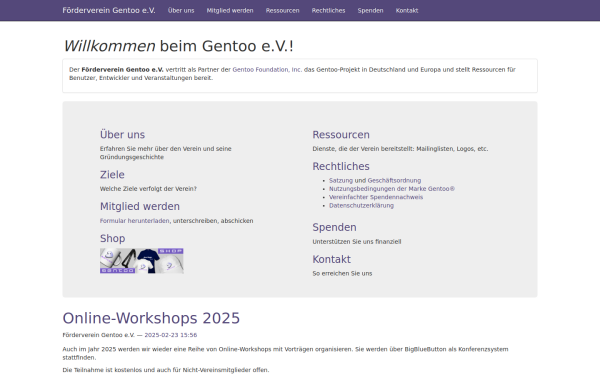600x375 pixels.
Task: Click 'Die Teilnahme ist kostenlos' sentence
Action: [166, 370]
